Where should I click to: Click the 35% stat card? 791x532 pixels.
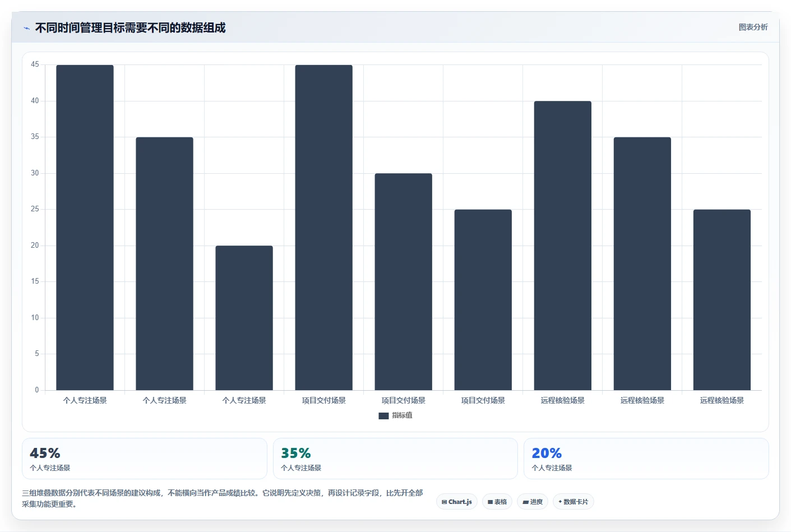pyautogui.click(x=395, y=459)
